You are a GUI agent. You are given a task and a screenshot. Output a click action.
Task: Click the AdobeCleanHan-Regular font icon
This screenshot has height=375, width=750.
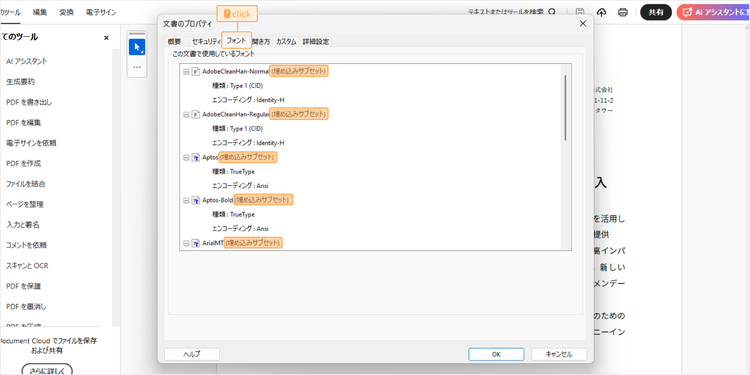196,114
